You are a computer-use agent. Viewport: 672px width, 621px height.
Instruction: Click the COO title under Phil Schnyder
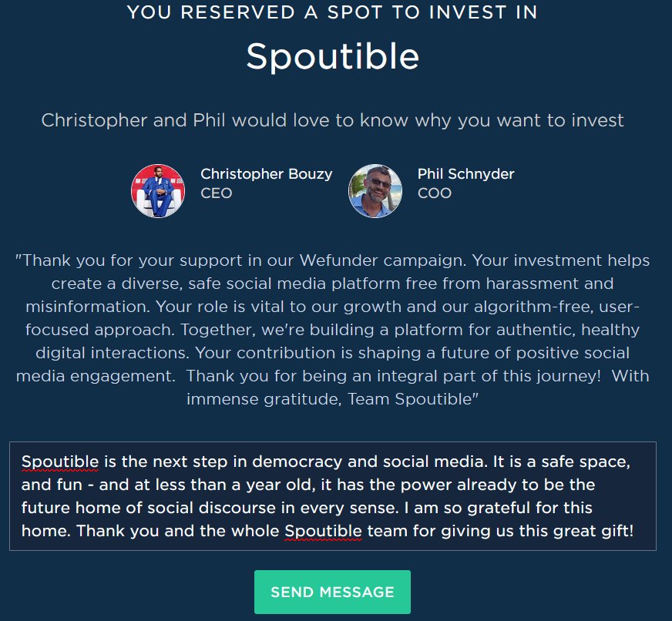[x=435, y=193]
